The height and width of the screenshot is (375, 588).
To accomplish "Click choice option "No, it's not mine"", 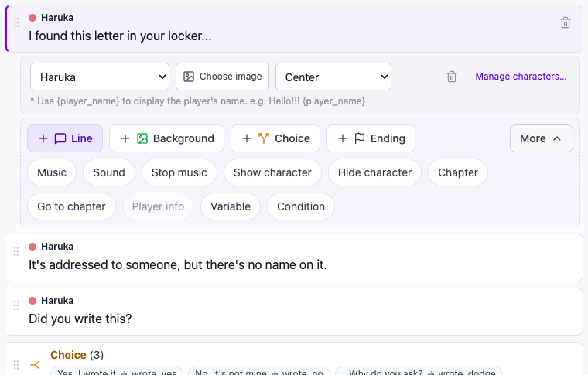I will coord(259,372).
